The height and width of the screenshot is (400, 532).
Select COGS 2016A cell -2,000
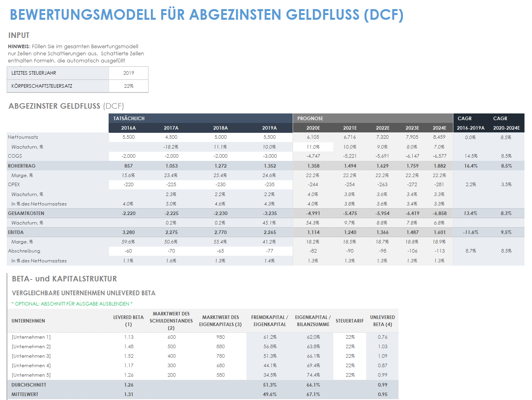coord(128,156)
